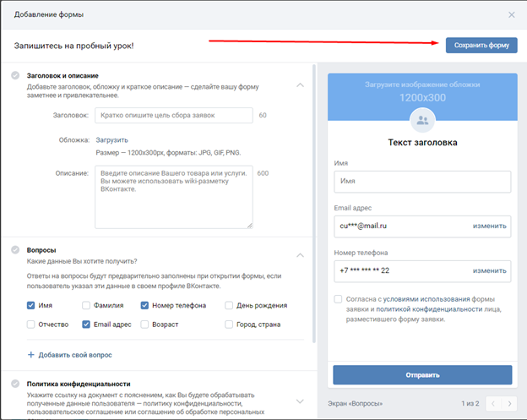Click the cover image placeholder in preview

(x=422, y=97)
